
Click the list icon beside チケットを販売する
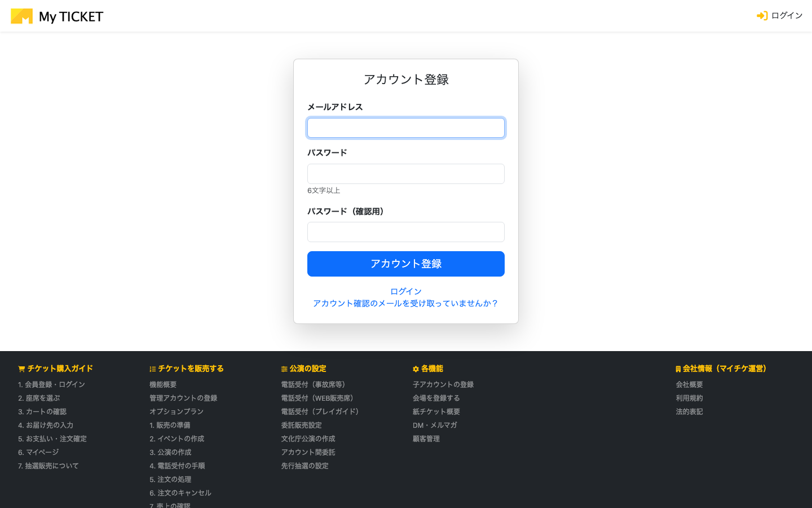coord(152,369)
